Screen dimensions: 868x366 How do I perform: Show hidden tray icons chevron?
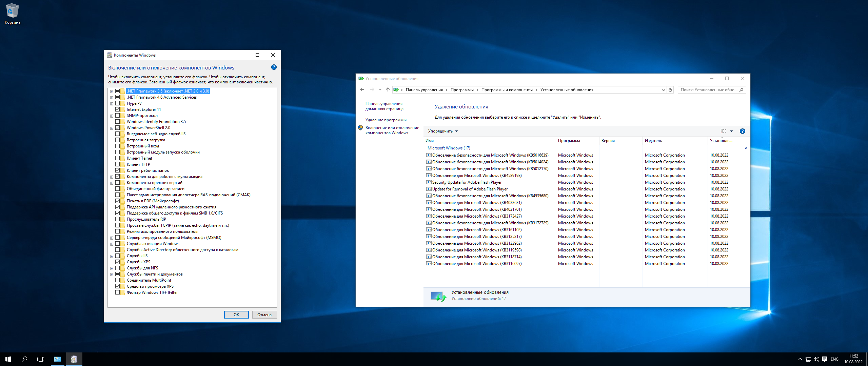(800, 359)
